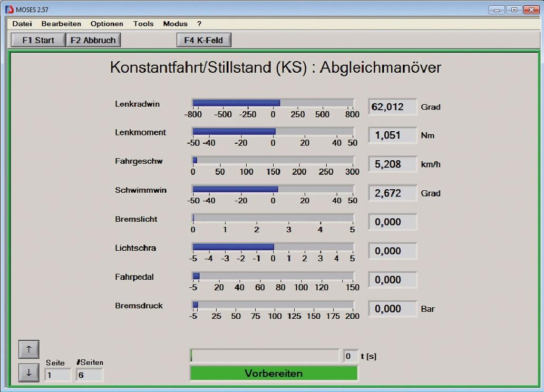544x392 pixels.
Task: Click the Lenkmoment value field 1,051
Action: [392, 135]
